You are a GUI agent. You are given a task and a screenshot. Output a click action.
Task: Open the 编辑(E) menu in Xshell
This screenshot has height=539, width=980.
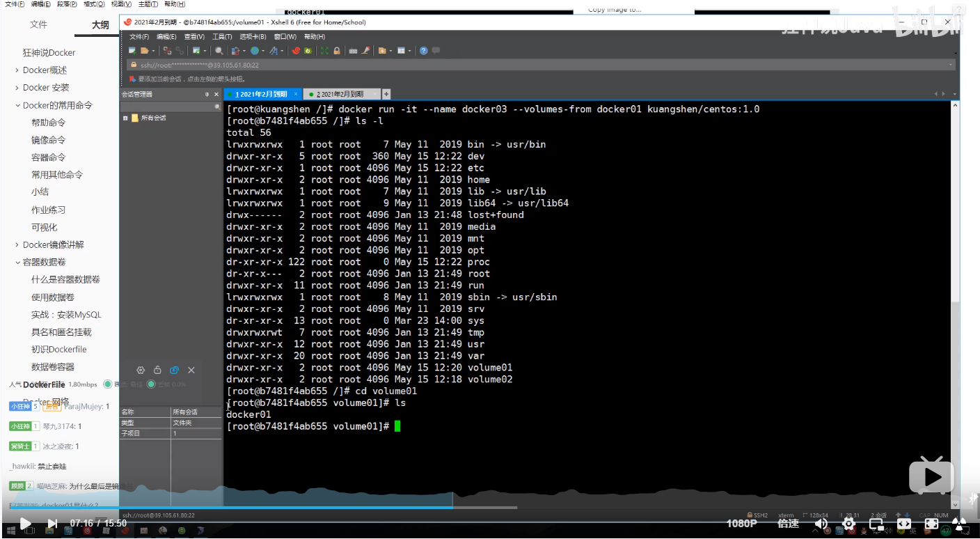pos(166,37)
